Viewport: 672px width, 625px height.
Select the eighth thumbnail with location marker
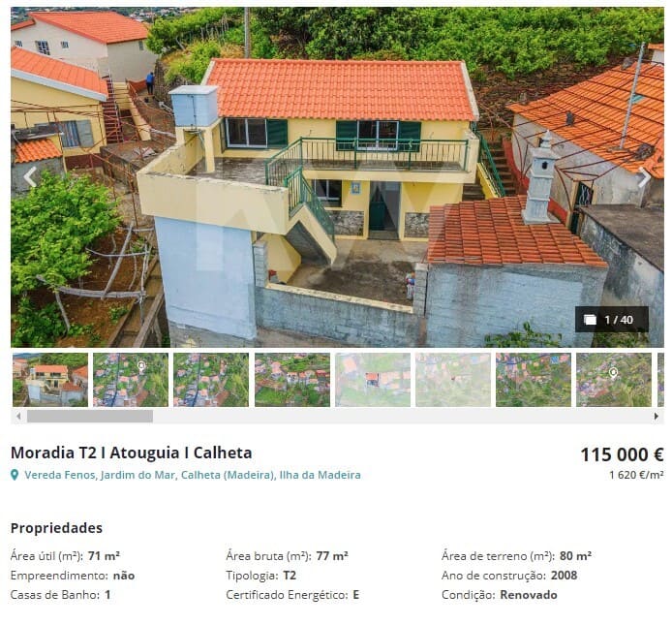(614, 380)
